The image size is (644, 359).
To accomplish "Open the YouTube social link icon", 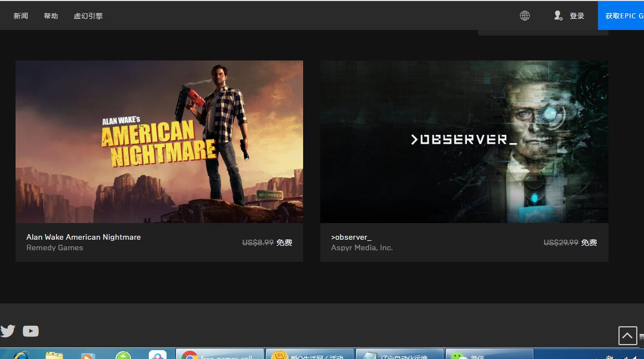I will 31,331.
